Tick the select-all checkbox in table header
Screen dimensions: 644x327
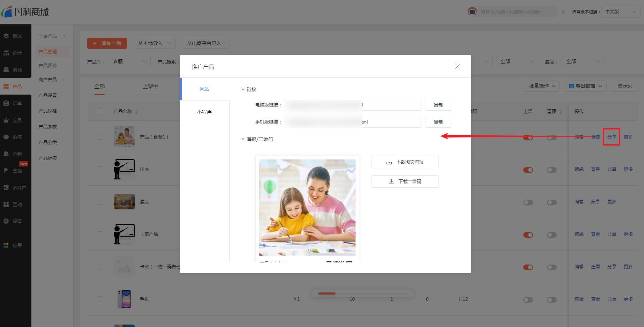point(100,111)
